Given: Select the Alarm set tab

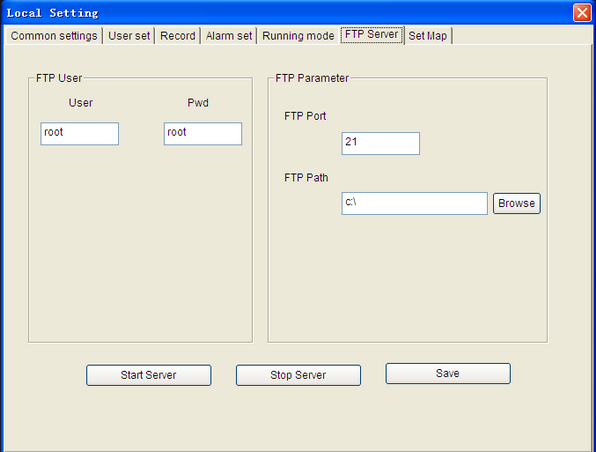Looking at the screenshot, I should click(229, 36).
